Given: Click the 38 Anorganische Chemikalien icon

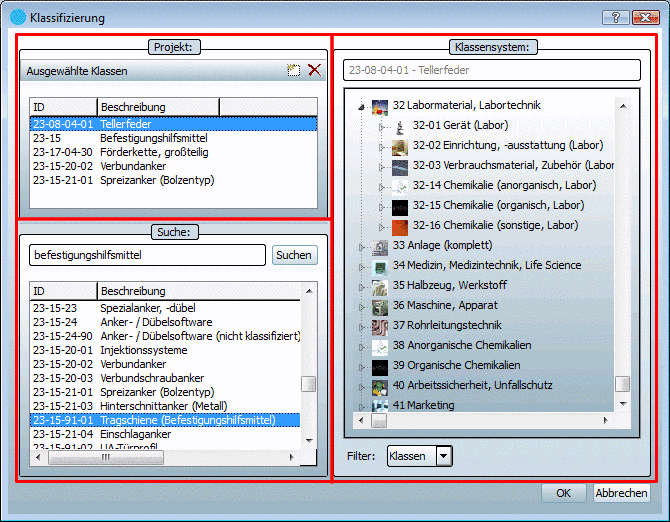Looking at the screenshot, I should point(379,347).
